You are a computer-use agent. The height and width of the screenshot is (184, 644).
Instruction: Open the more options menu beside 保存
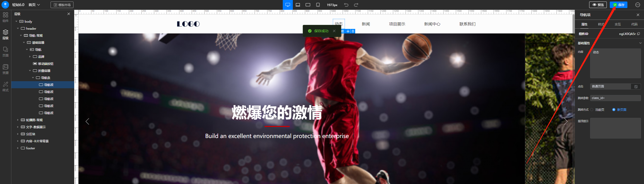coord(638,5)
